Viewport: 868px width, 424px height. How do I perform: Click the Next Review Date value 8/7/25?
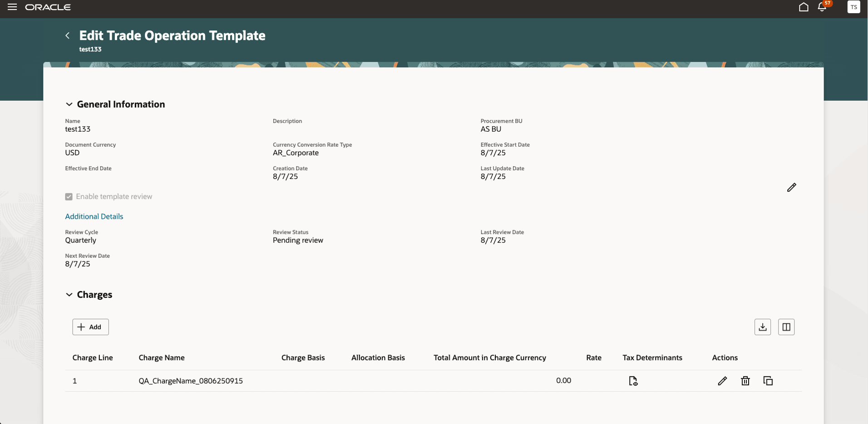(78, 264)
